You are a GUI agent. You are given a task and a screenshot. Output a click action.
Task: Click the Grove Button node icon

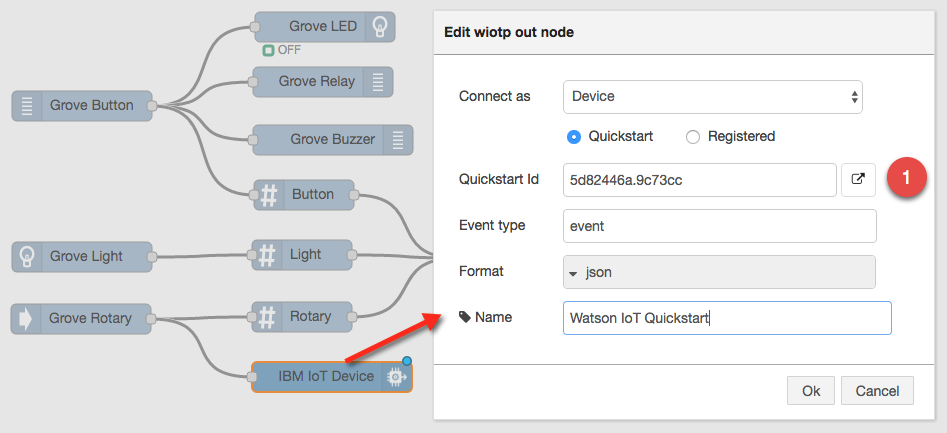point(27,105)
